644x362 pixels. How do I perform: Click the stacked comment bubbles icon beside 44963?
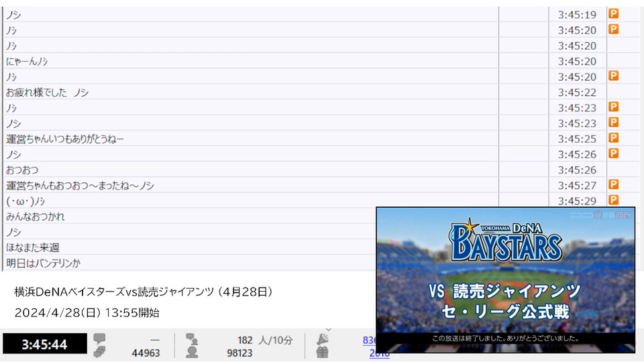[99, 352]
